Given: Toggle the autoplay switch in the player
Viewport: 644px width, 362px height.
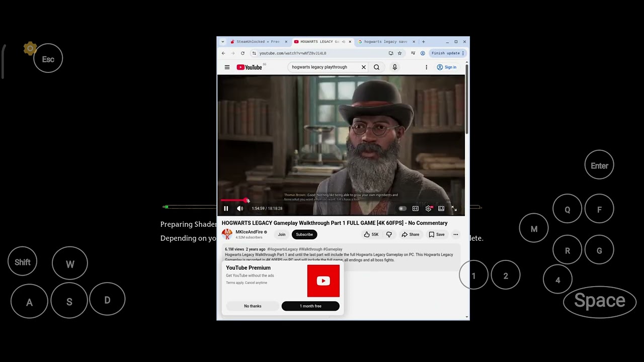Looking at the screenshot, I should pos(402,209).
